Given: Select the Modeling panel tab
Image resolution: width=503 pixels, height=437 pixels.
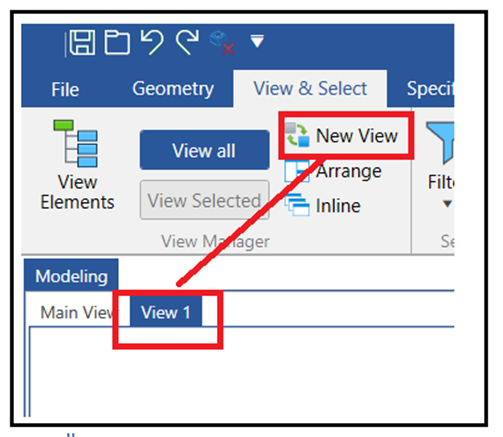Looking at the screenshot, I should coord(71,275).
